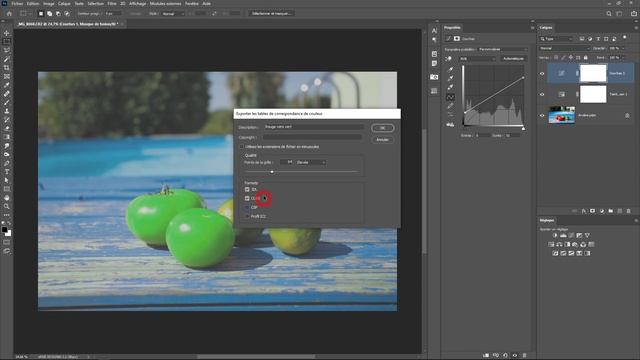Viewport: 640px width, 360px height.
Task: Hide the Arrière-plan layer
Action: 542,116
